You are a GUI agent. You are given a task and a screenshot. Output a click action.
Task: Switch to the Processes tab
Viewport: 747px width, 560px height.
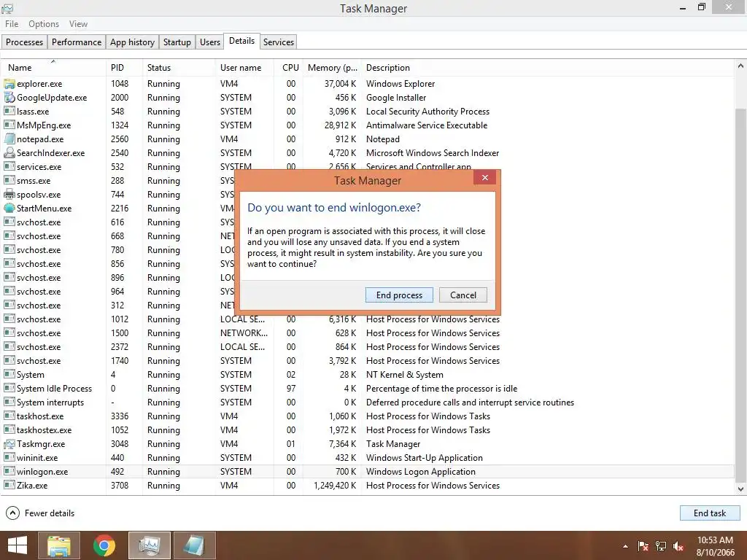24,42
